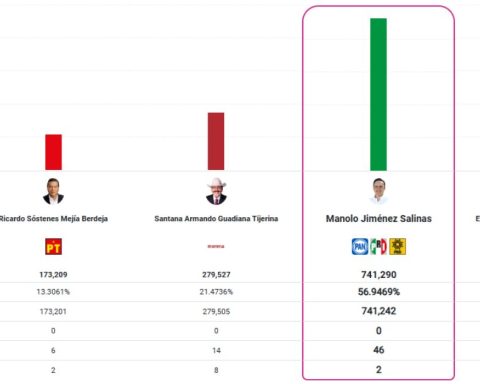Click the 173,209 total votes figure
The image size is (480, 384).
coord(53,275)
